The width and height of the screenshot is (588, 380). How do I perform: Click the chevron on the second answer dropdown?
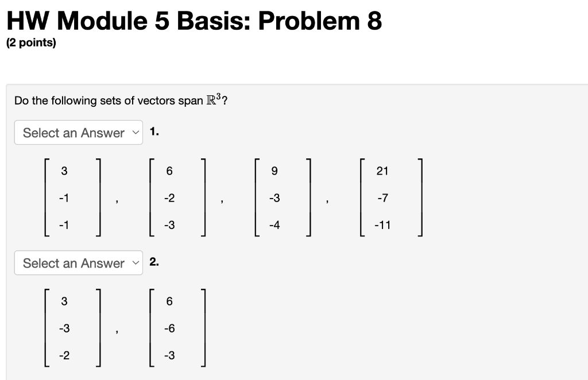136,263
